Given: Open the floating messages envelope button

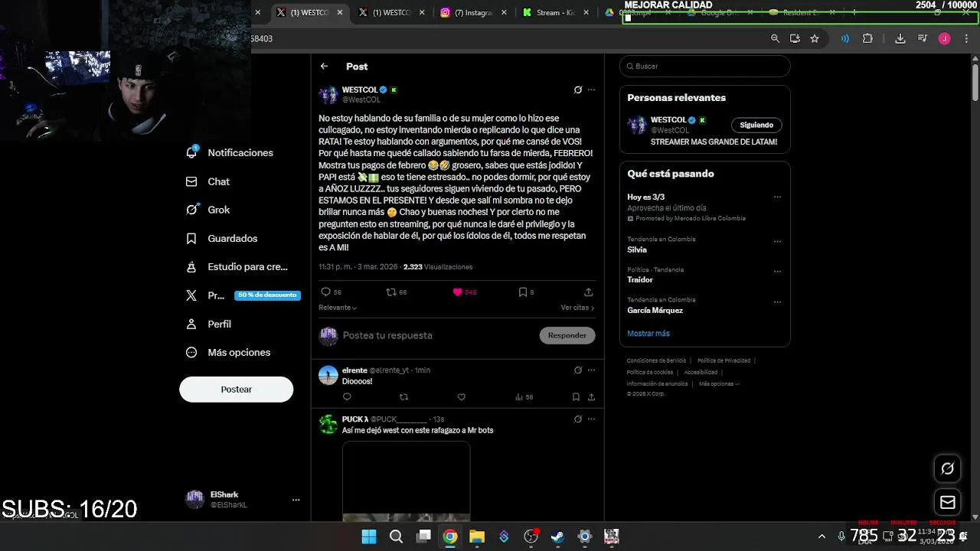Looking at the screenshot, I should tap(947, 502).
